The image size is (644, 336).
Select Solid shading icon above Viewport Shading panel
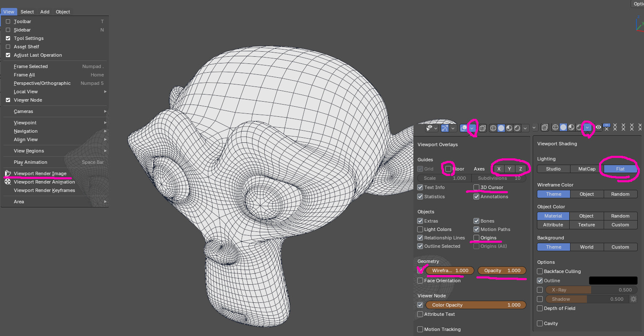pyautogui.click(x=563, y=127)
